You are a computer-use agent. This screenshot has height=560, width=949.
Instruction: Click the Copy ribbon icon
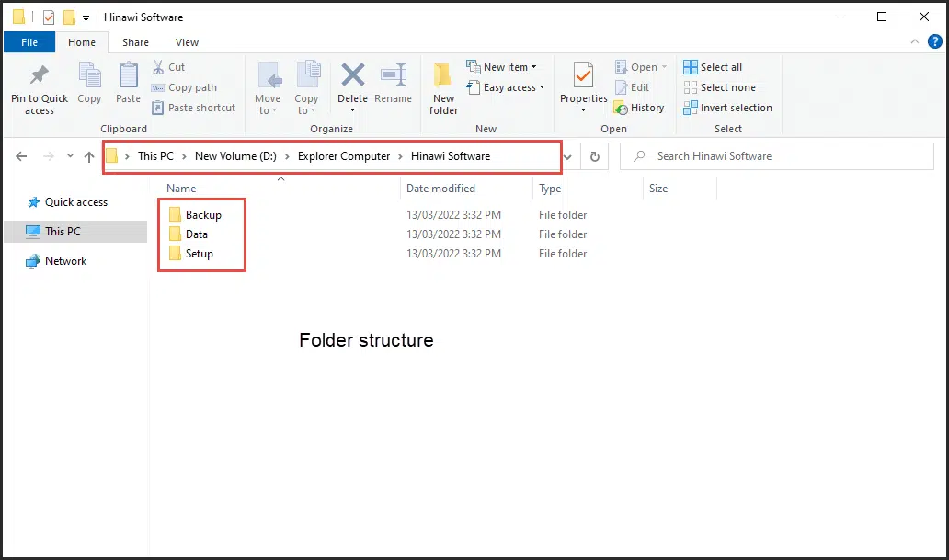point(89,83)
